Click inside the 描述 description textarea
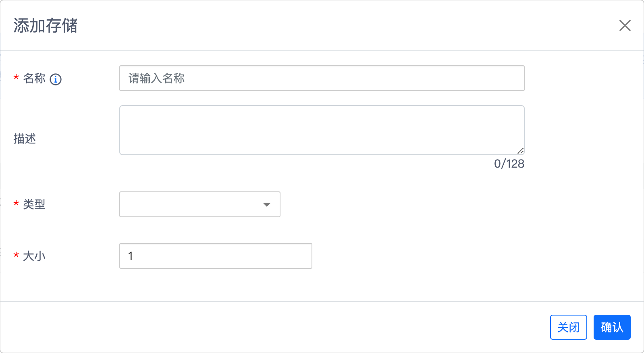This screenshot has width=644, height=353. pyautogui.click(x=322, y=130)
